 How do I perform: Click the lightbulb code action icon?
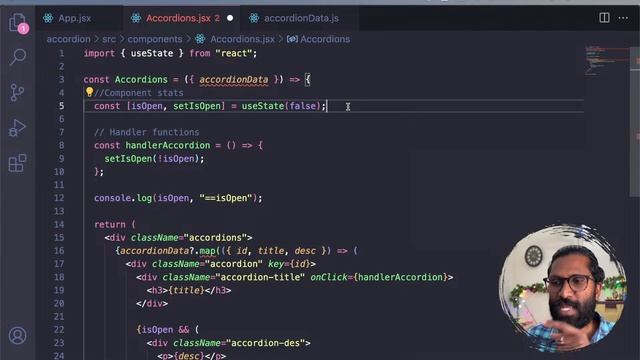tap(89, 92)
